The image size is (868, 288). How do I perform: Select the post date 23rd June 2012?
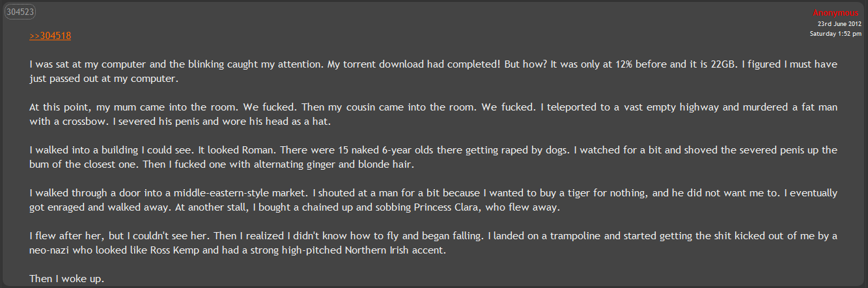[x=839, y=23]
